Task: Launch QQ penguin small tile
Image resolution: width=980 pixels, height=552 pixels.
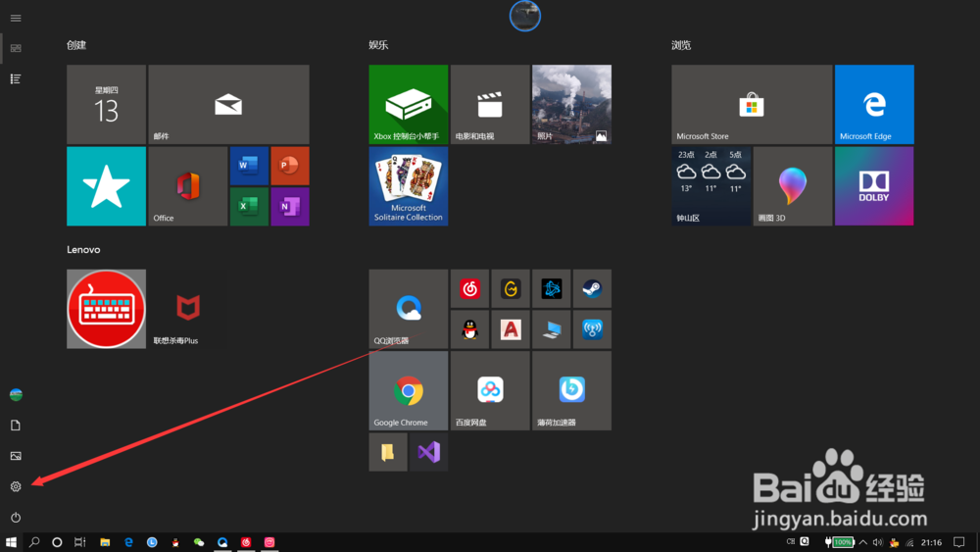Action: pos(470,329)
